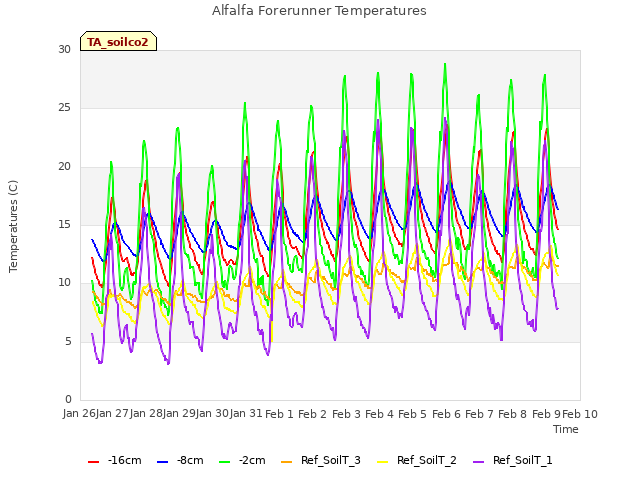
Task: Click the Time x-axis label
Action: tap(566, 429)
